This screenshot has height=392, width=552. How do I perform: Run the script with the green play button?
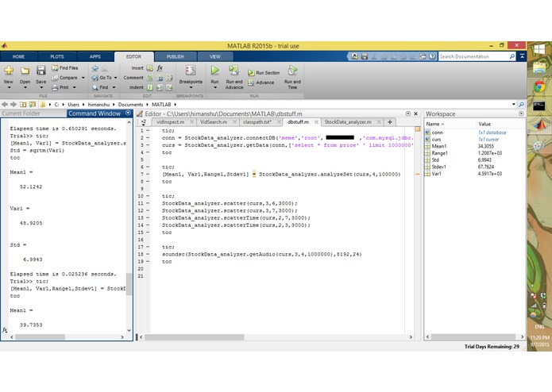click(214, 71)
